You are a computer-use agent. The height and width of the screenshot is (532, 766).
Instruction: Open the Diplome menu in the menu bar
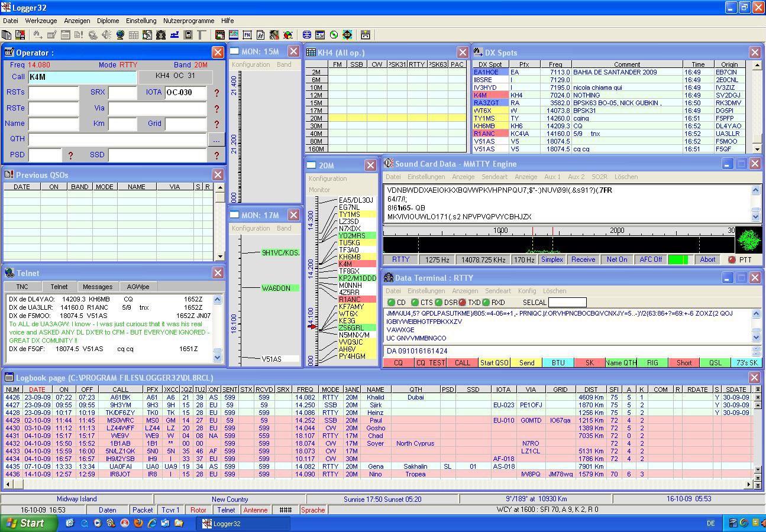(x=108, y=21)
